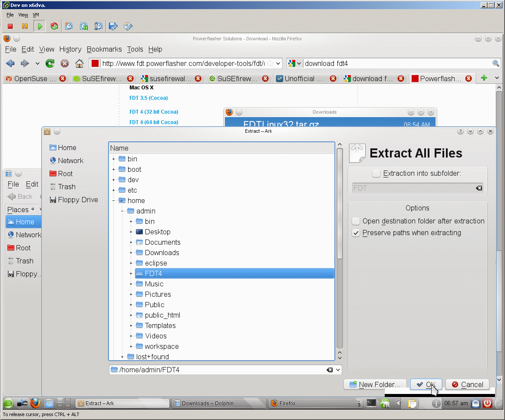Image resolution: width=505 pixels, height=420 pixels.
Task: Select Floppy Drive in Ark places
Action: [x=74, y=200]
